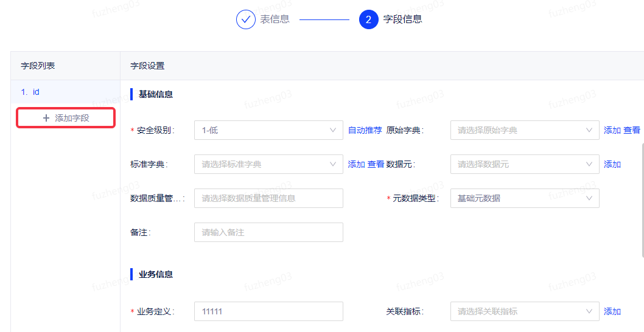Open the 元数据类型 dropdown

pos(525,198)
